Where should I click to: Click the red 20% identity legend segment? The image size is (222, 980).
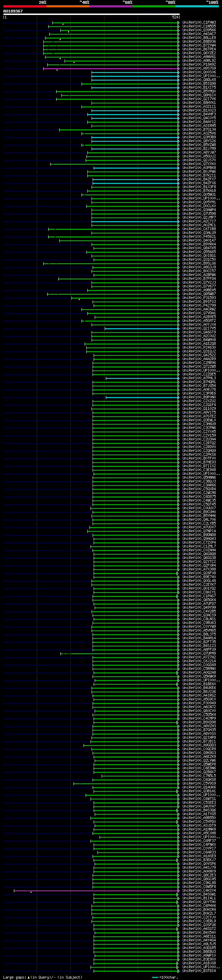coord(25,6)
